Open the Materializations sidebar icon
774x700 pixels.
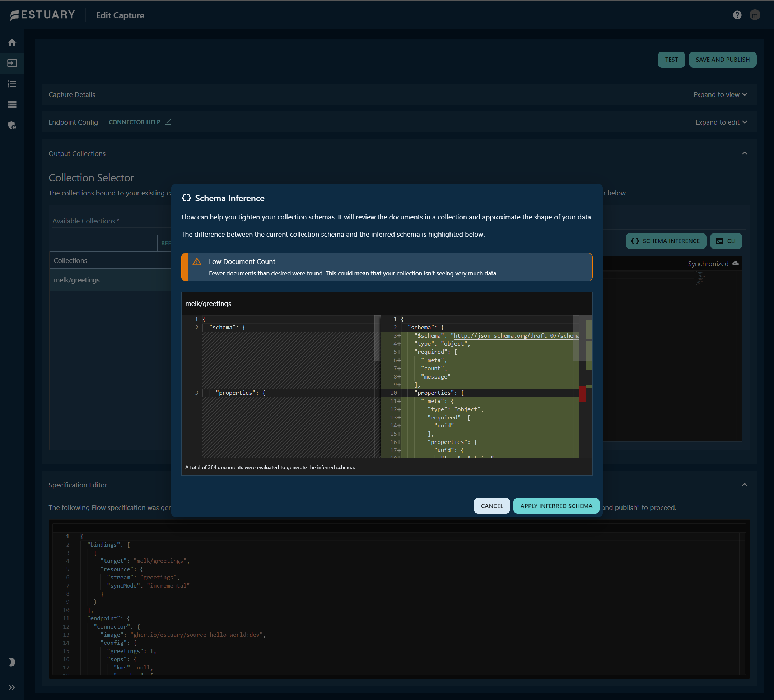(x=12, y=105)
